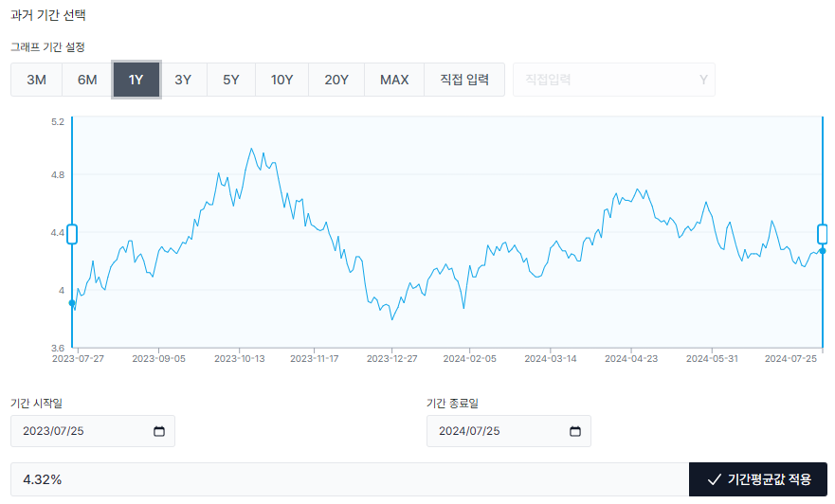The image size is (835, 504).
Task: Select the 5Y graph period
Action: [231, 80]
